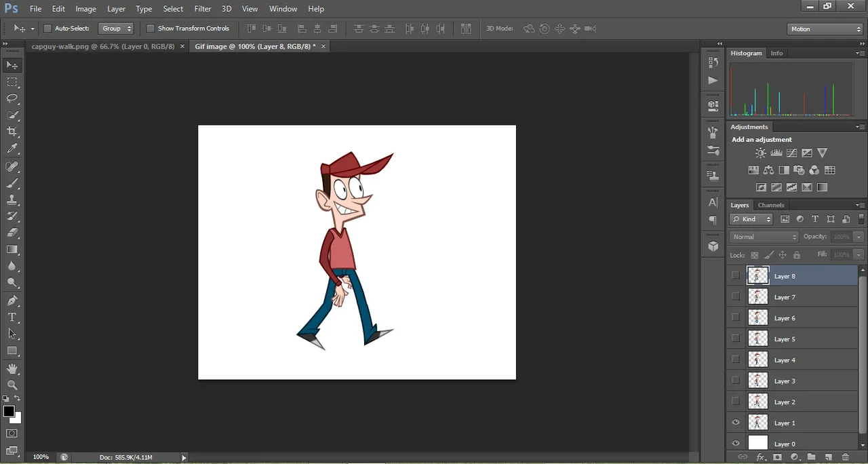Screen dimensions: 868x464
Task: Open the Image menu
Action: point(85,9)
